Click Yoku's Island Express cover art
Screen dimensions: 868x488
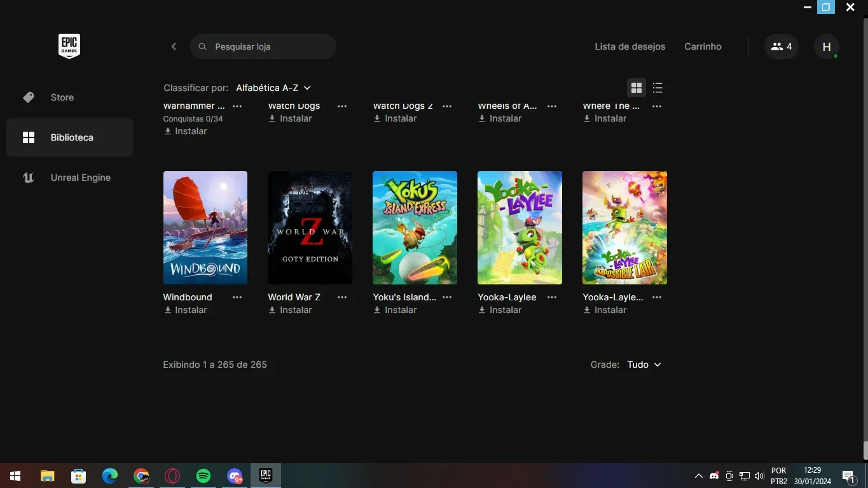pos(415,228)
